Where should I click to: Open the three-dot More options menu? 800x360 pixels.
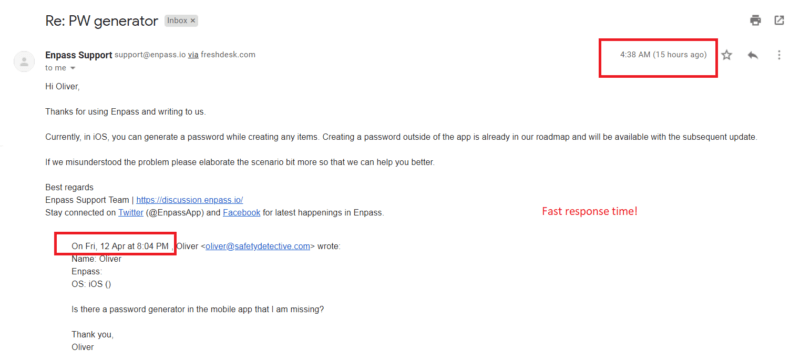[x=779, y=55]
